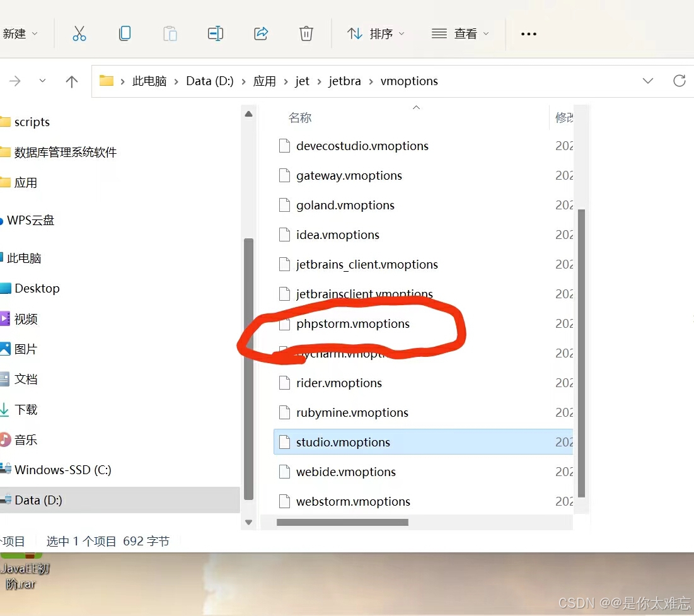Open 下载 in navigation pane
The width and height of the screenshot is (694, 616).
coord(19,410)
